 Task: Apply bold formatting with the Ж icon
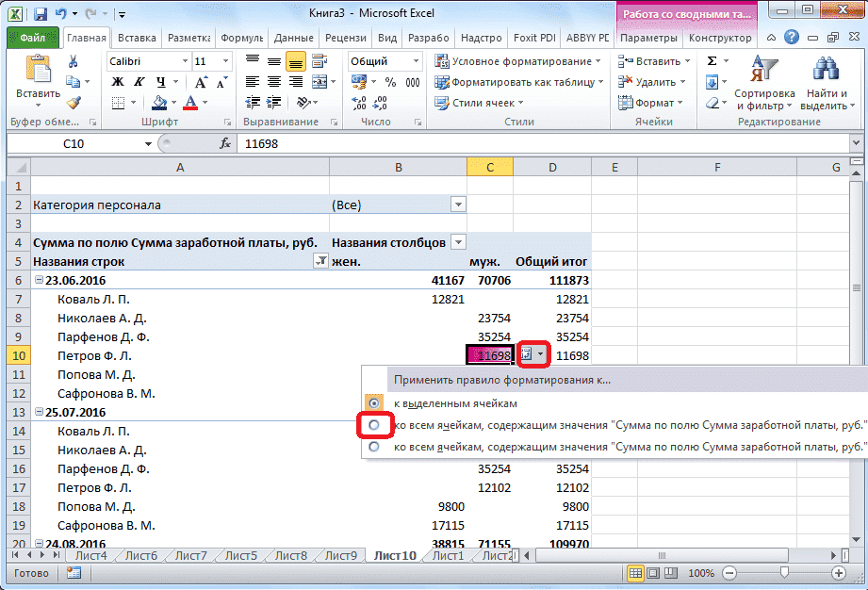(115, 83)
